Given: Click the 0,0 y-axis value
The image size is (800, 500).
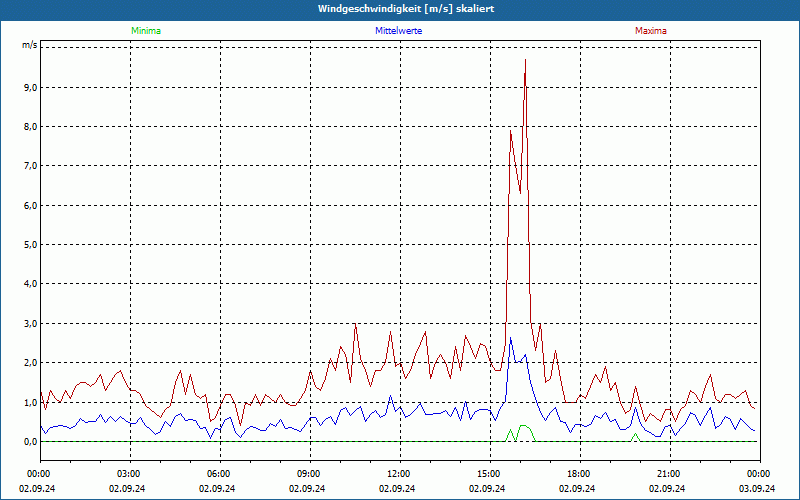Looking at the screenshot, I should coord(30,442).
